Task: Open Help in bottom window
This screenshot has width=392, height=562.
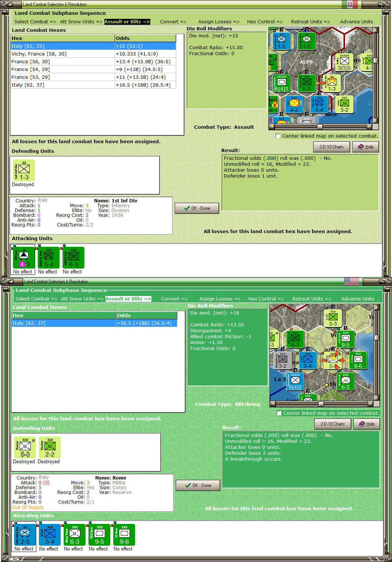Action: 367,424
